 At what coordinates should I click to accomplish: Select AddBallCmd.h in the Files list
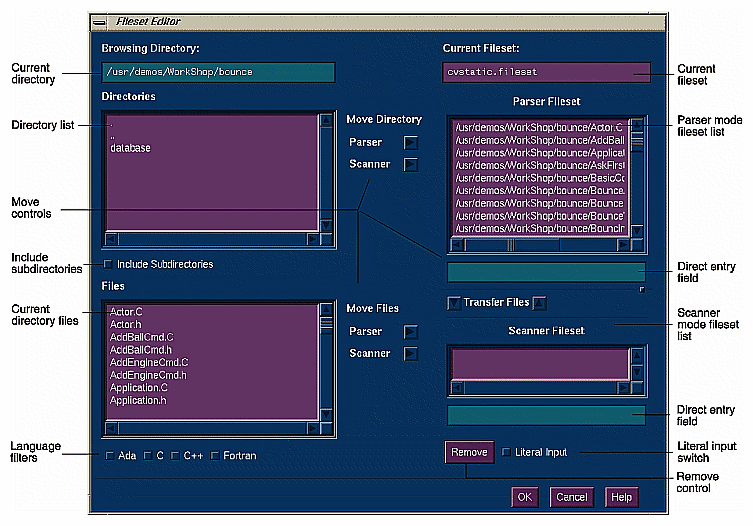point(141,350)
